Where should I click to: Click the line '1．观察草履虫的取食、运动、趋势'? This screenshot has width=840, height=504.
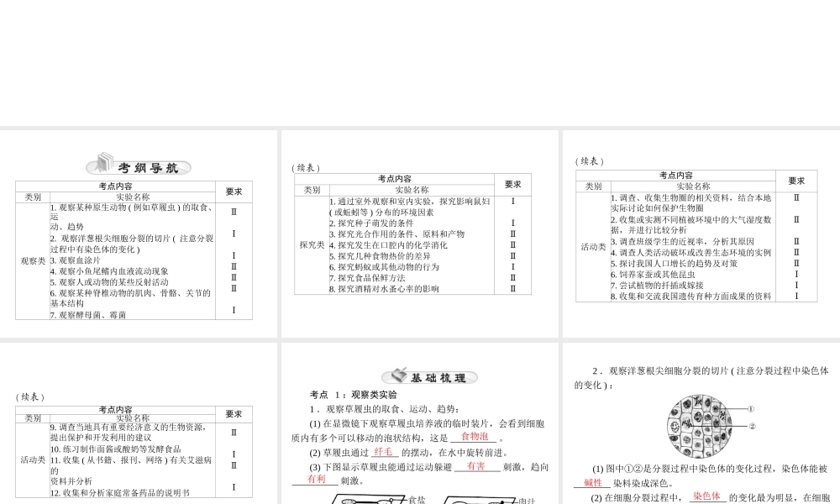(384, 409)
